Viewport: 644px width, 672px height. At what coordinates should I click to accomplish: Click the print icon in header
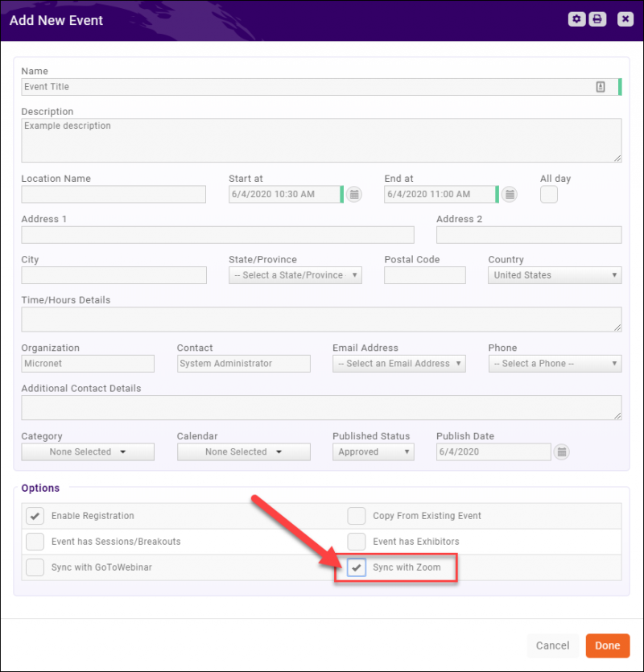click(x=597, y=19)
